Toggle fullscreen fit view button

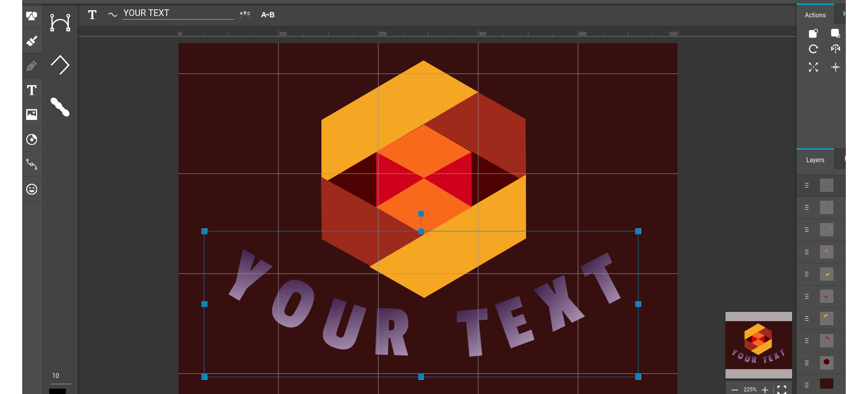pos(782,390)
